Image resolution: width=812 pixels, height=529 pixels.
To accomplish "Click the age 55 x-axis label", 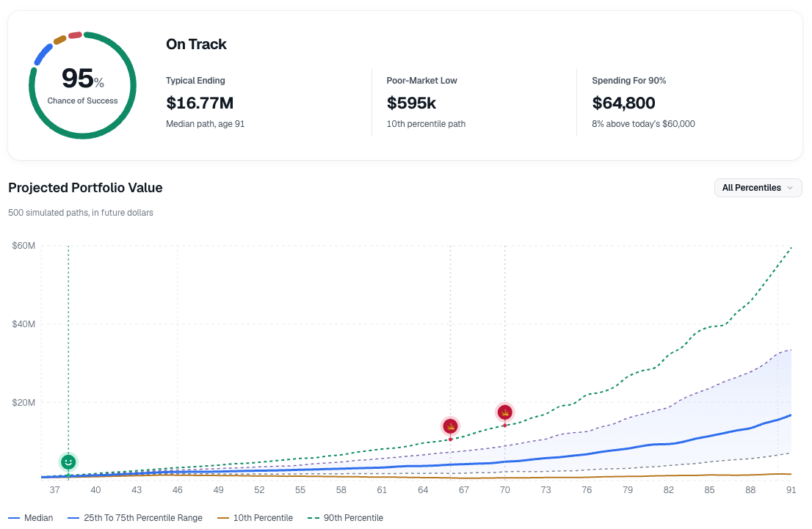I will tap(300, 489).
